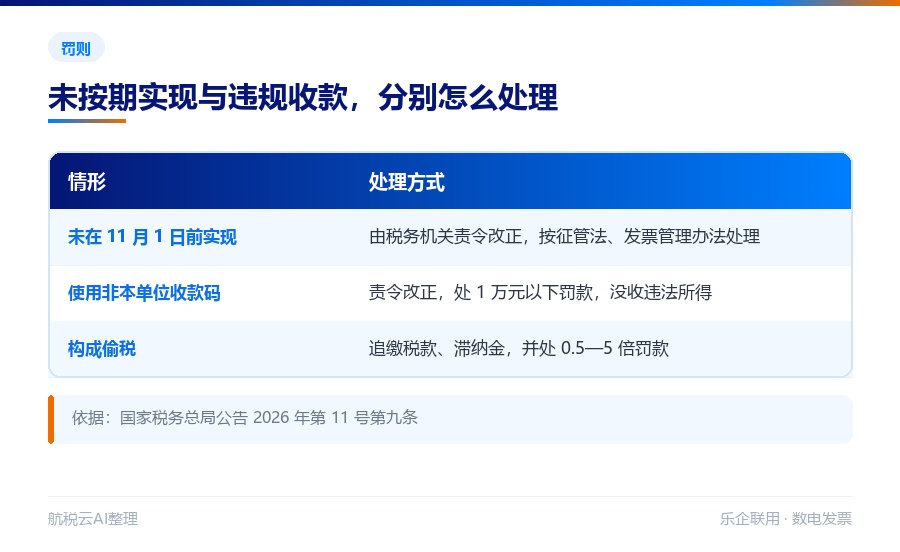This screenshot has height=552, width=900.
Task: Select the row label 未在 11 月 1 日前实现
Action: pos(152,237)
